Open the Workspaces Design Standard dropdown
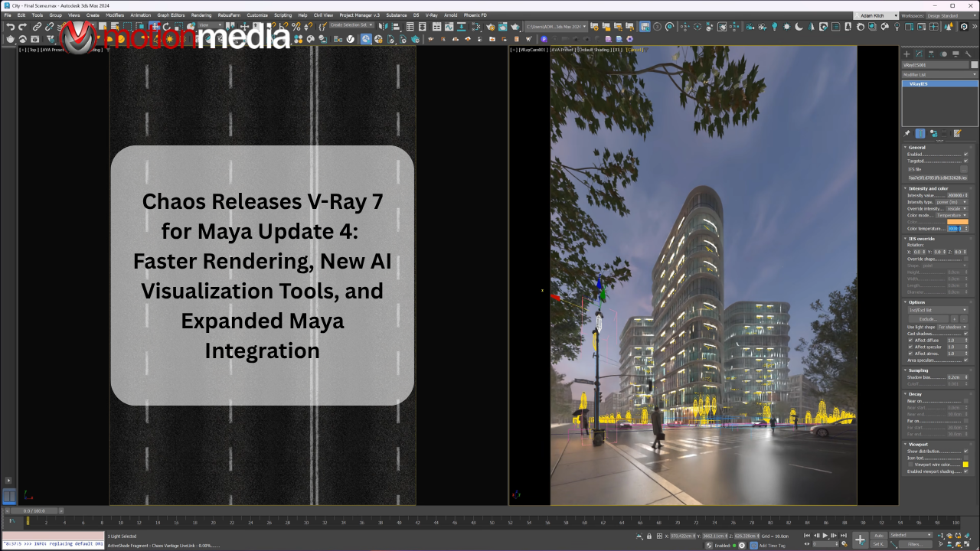 point(952,15)
